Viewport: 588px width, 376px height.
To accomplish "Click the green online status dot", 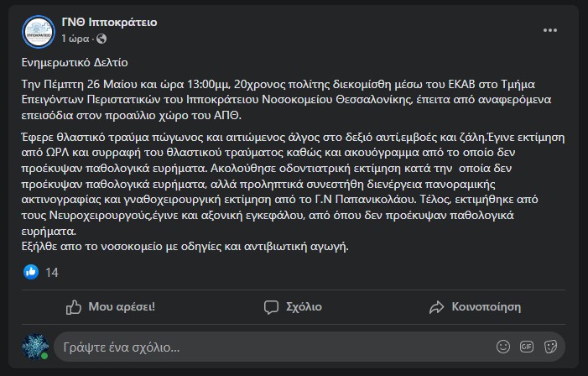I will [x=44, y=356].
